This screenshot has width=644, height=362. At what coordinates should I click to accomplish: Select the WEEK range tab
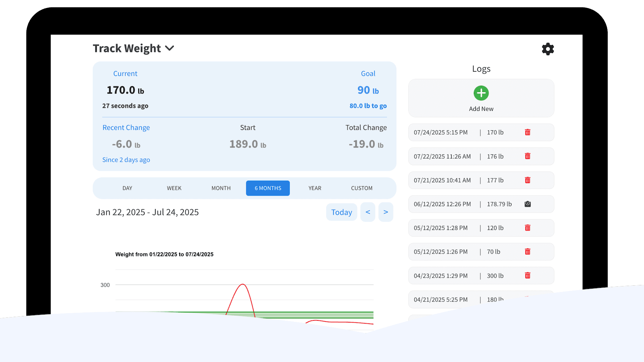pyautogui.click(x=174, y=188)
